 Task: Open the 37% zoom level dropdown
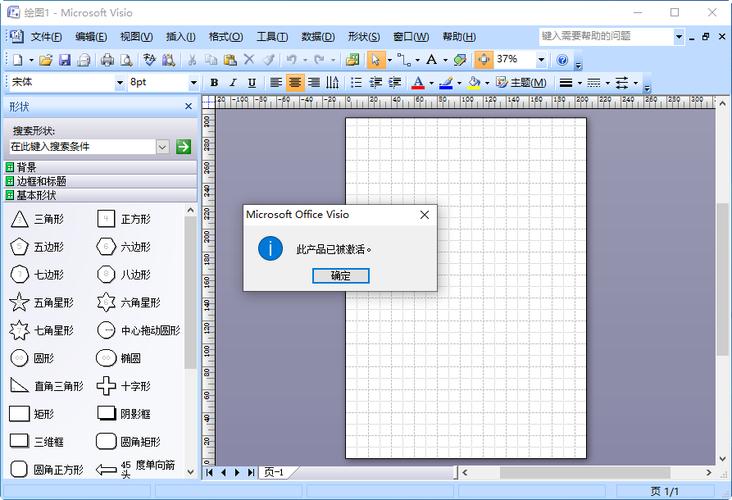pyautogui.click(x=541, y=60)
